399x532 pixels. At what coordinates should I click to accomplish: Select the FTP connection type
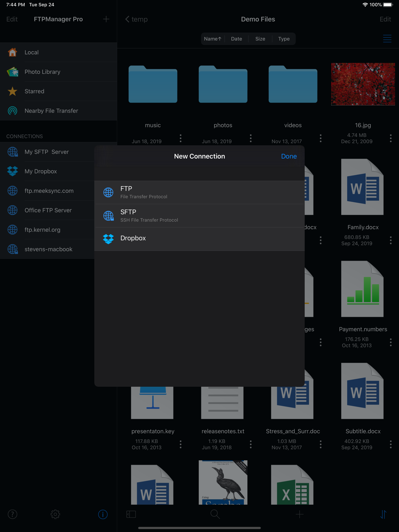pyautogui.click(x=199, y=192)
